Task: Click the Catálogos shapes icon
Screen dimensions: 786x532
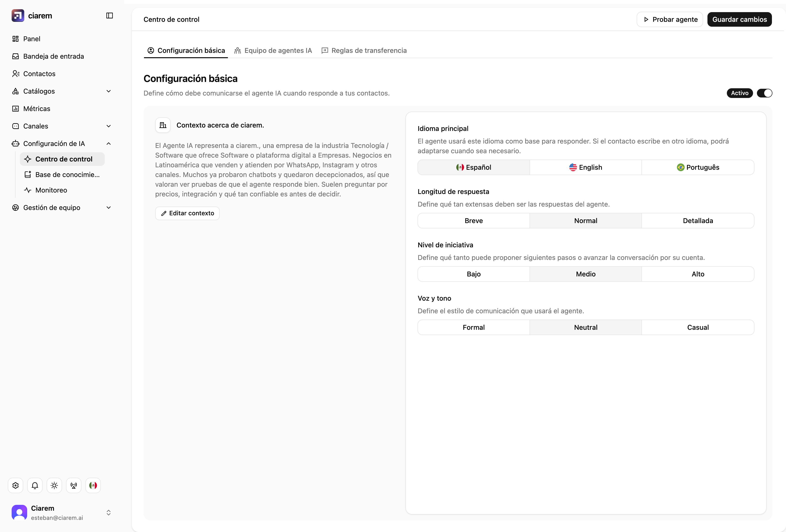Action: tap(16, 91)
